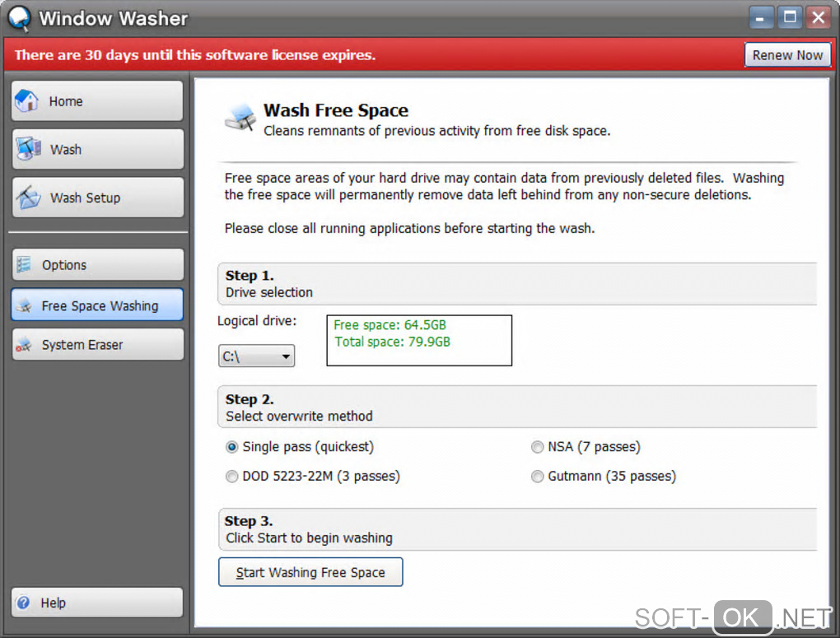Go to the Home section

coord(97,100)
